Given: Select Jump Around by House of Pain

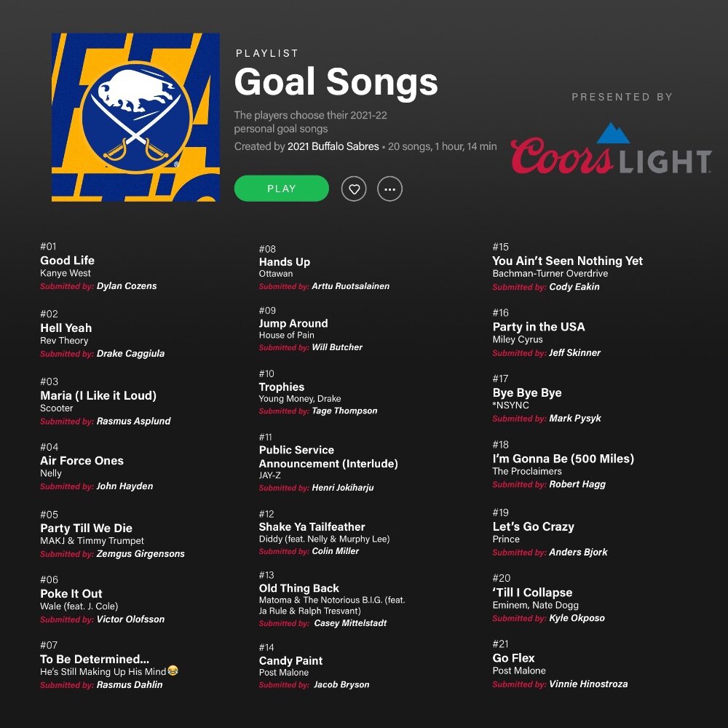Looking at the screenshot, I should tap(293, 323).
